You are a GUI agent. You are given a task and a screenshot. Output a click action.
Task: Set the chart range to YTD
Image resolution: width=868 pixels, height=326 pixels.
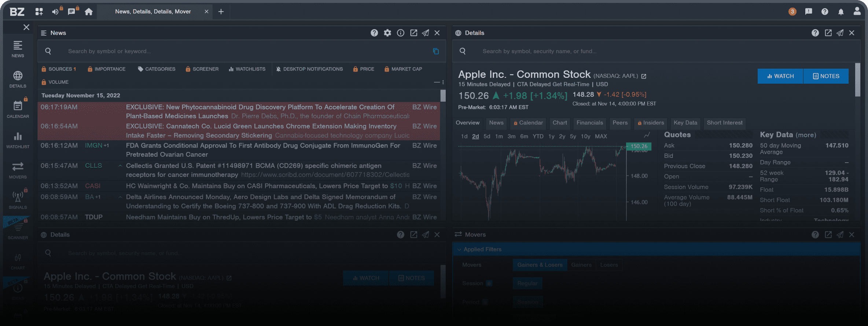[x=538, y=136]
